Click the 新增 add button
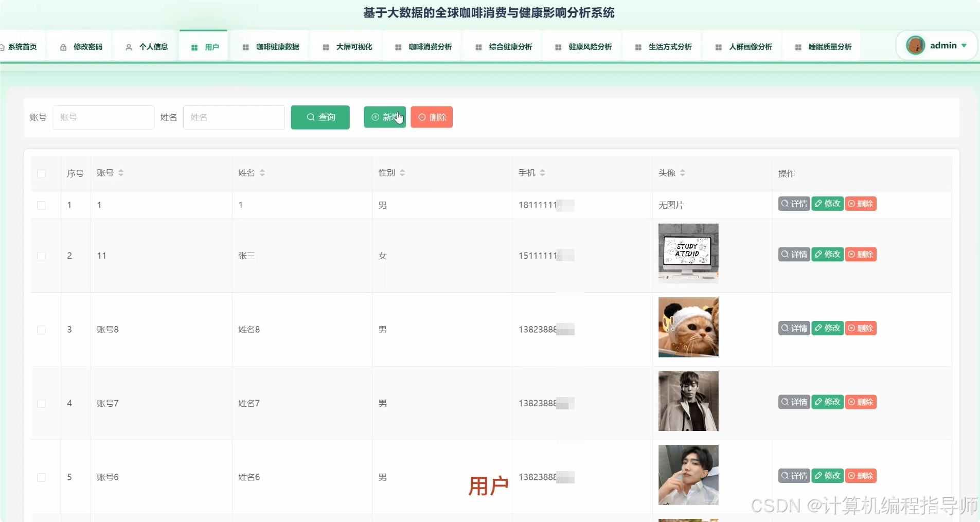 (384, 117)
